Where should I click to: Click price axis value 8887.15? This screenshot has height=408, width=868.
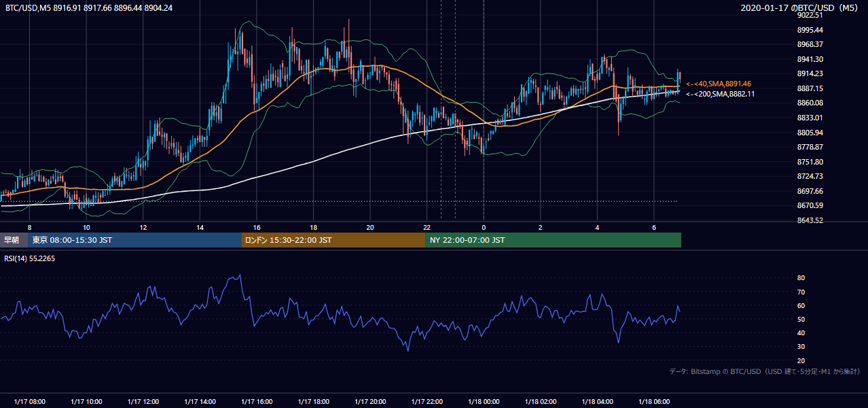(811, 88)
